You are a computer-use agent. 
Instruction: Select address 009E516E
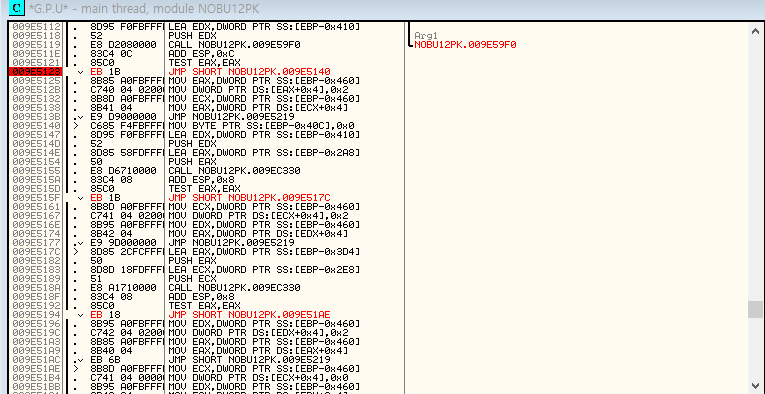(36, 225)
